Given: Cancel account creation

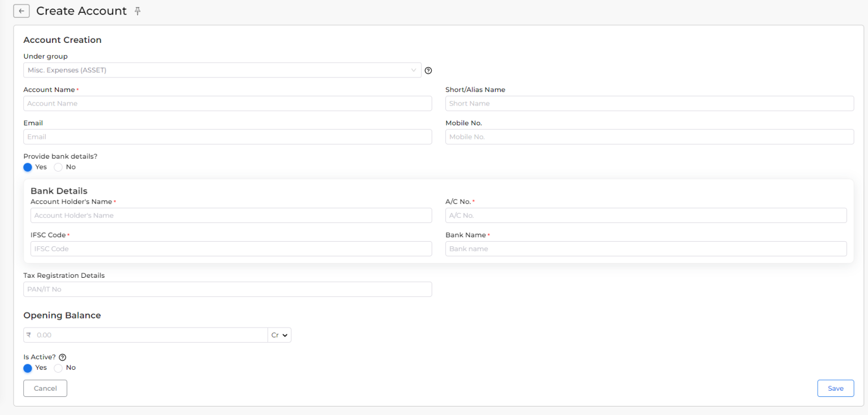Looking at the screenshot, I should pyautogui.click(x=45, y=388).
